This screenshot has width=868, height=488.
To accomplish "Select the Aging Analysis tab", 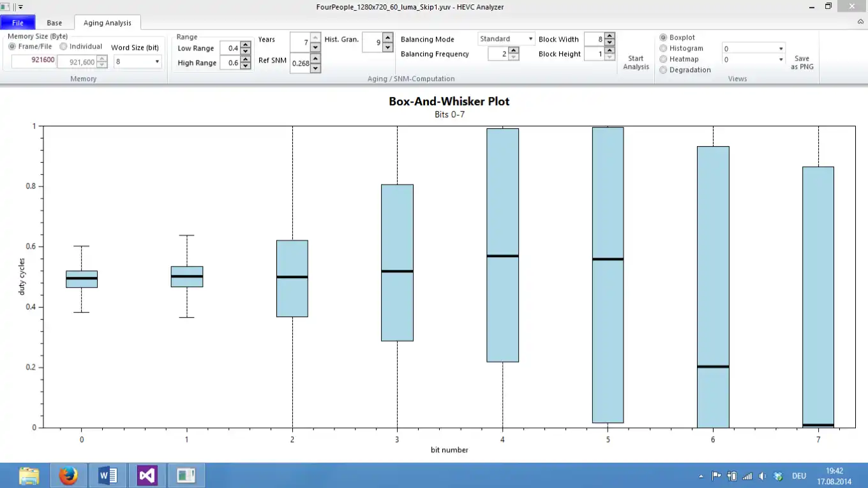I will [107, 23].
